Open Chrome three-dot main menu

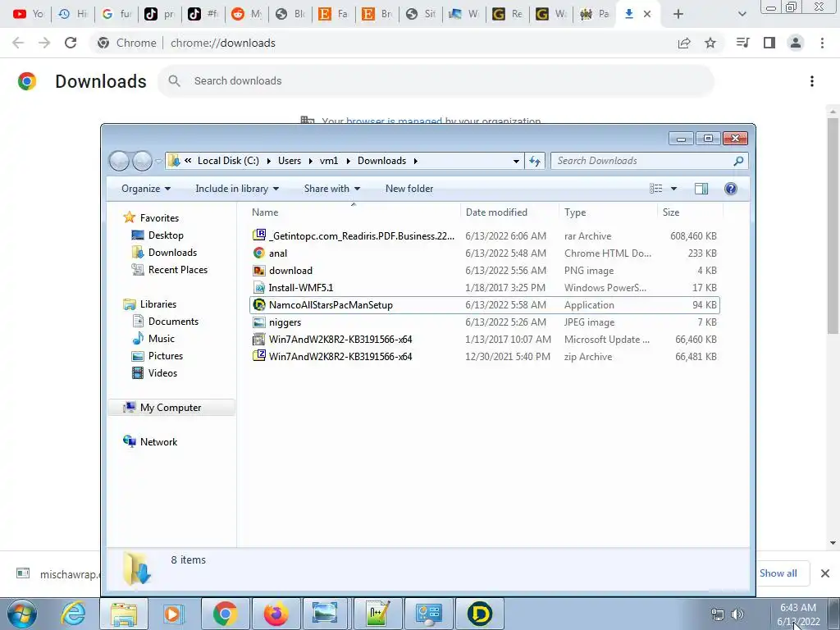[822, 43]
